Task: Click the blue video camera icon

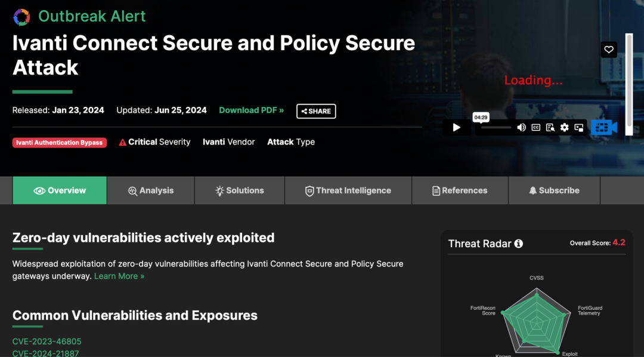Action: (604, 128)
